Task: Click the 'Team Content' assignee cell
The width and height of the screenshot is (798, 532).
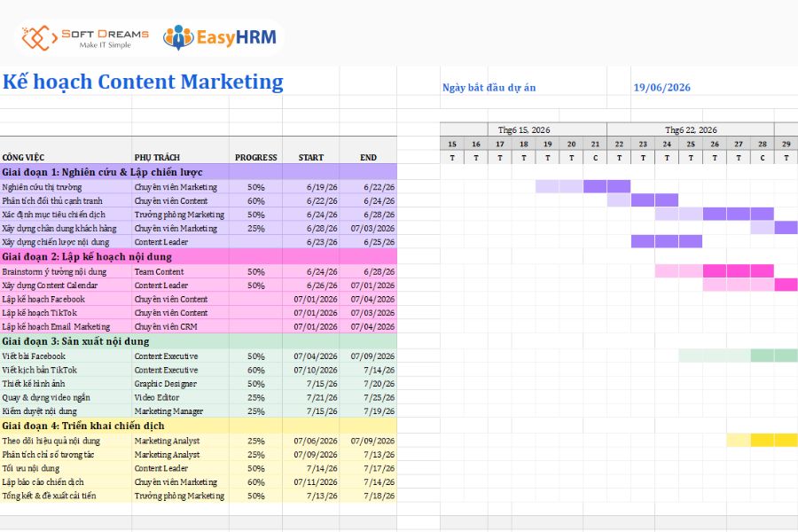Action: click(x=181, y=271)
